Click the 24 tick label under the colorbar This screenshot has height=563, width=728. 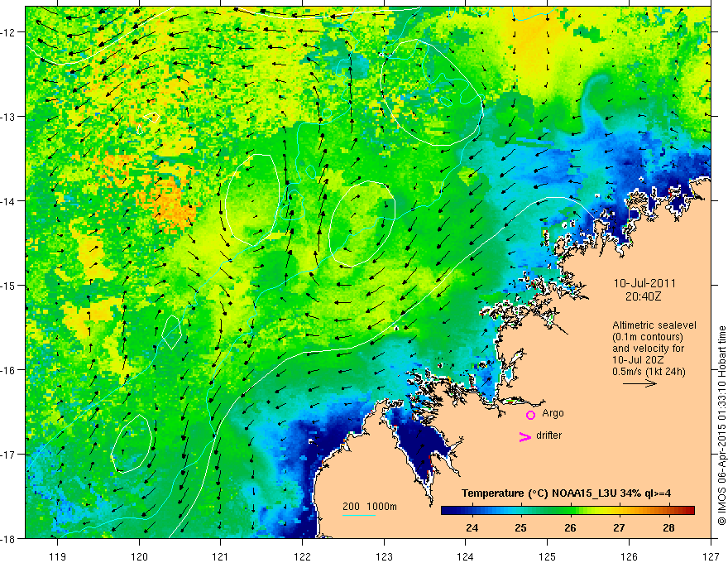[472, 527]
